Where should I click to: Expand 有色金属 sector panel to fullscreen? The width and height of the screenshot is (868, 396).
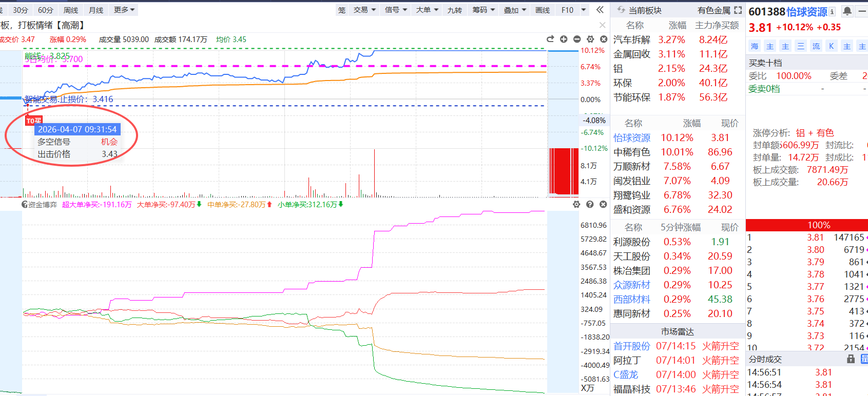(x=738, y=10)
